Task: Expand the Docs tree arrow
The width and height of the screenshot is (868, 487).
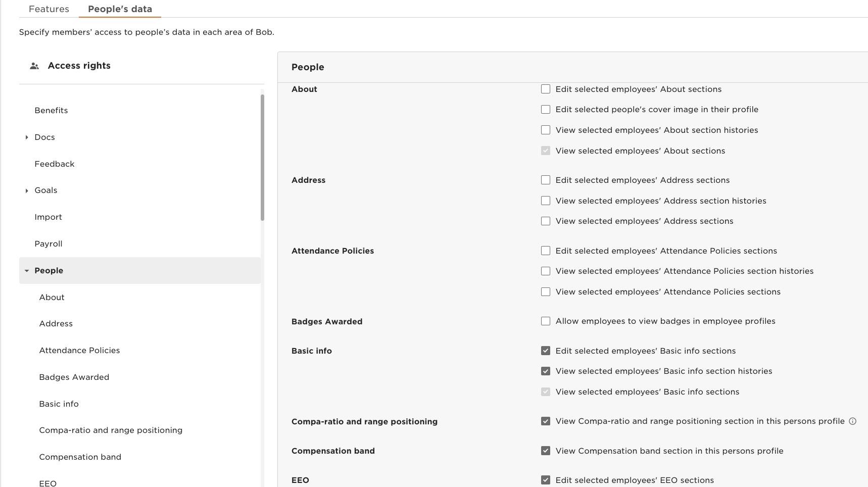Action: pos(27,137)
